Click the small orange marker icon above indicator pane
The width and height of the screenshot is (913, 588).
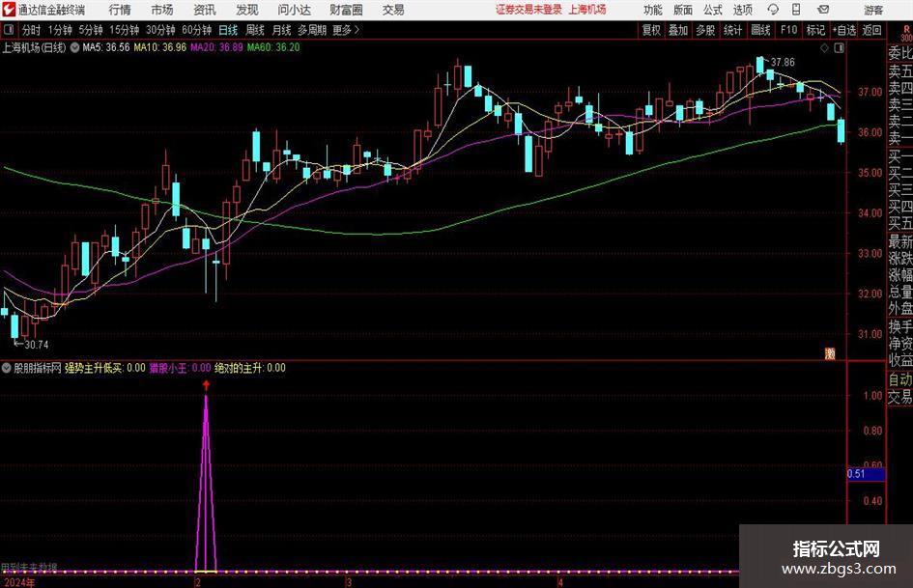click(830, 352)
